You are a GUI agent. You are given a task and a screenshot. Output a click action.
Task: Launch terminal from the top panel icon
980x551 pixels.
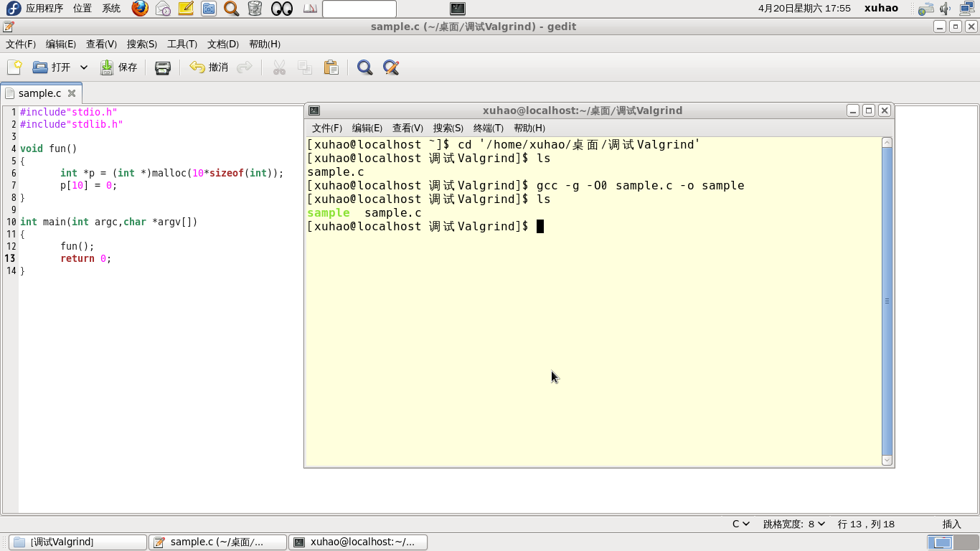458,9
